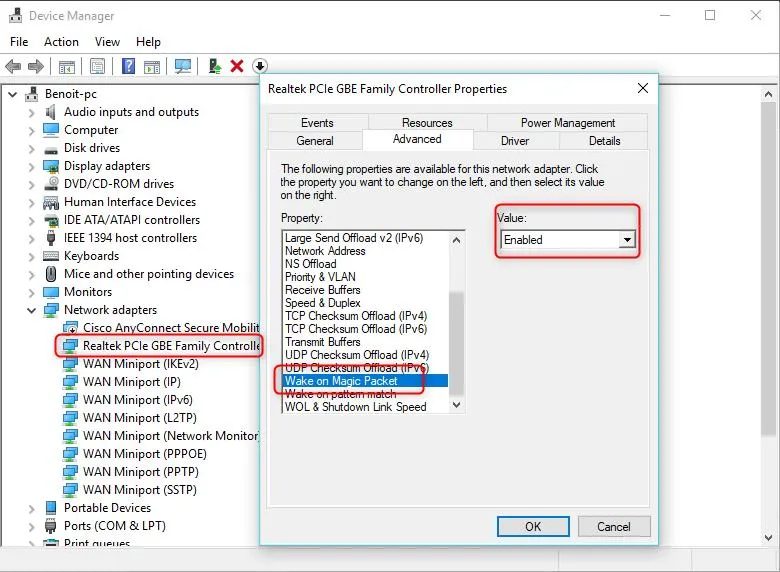780x572 pixels.
Task: Click the Human Interface Devices icon
Action: [x=51, y=202]
